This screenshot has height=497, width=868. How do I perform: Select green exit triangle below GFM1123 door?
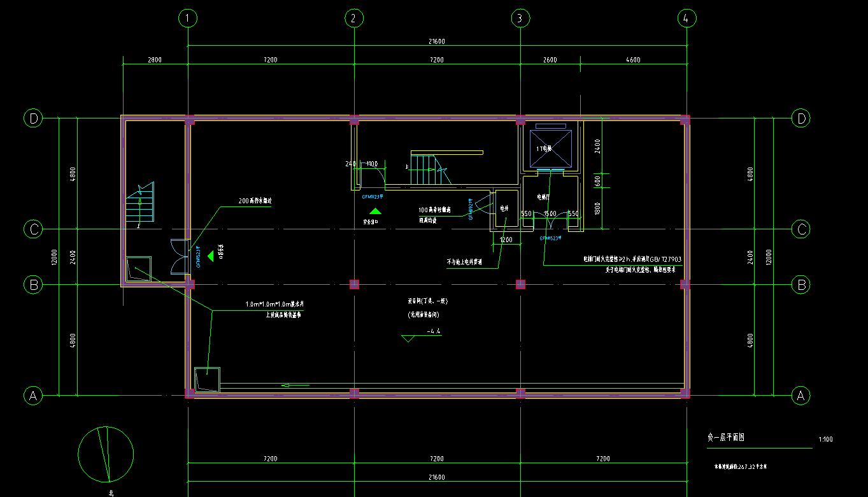(376, 211)
